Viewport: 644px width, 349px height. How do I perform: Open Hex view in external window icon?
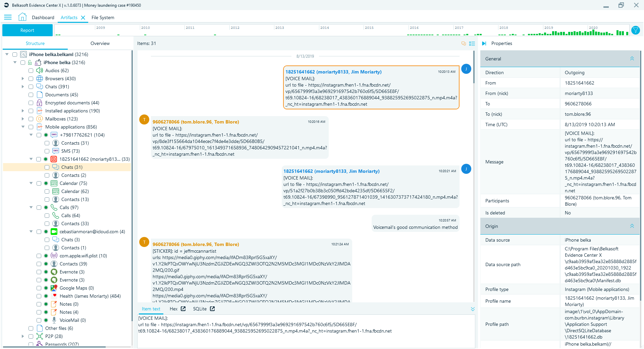point(183,309)
